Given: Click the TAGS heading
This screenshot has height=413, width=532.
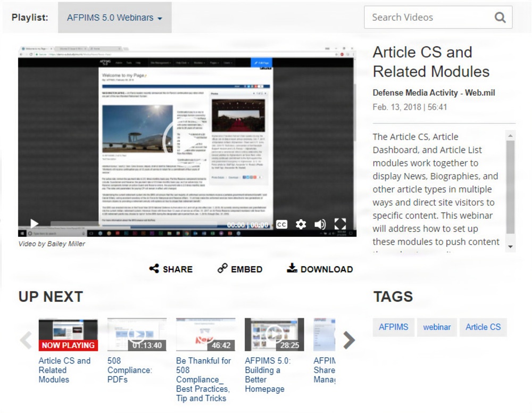Looking at the screenshot, I should (x=393, y=296).
